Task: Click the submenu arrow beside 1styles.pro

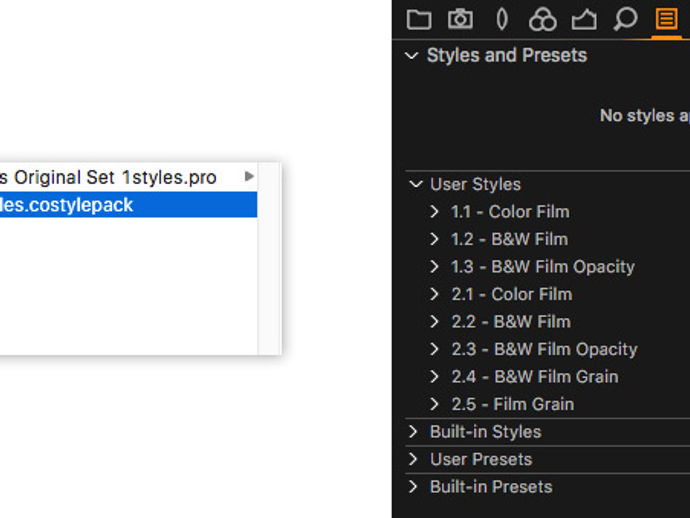Action: [x=249, y=176]
